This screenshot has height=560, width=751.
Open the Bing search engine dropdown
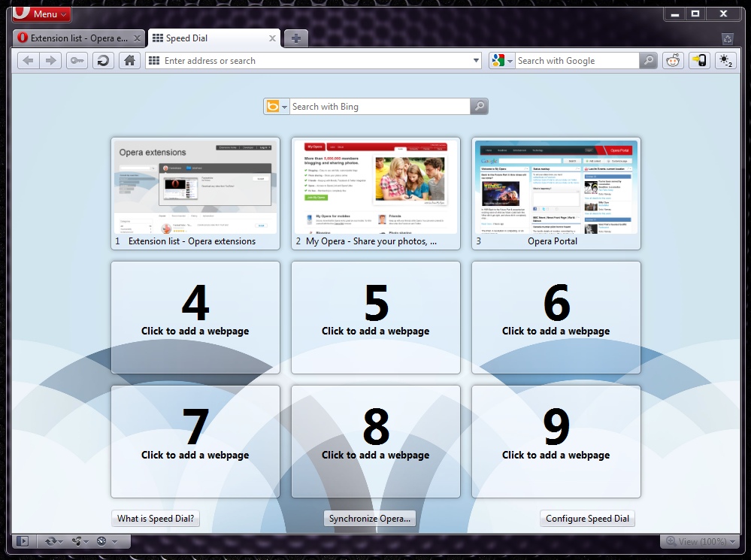tap(277, 106)
